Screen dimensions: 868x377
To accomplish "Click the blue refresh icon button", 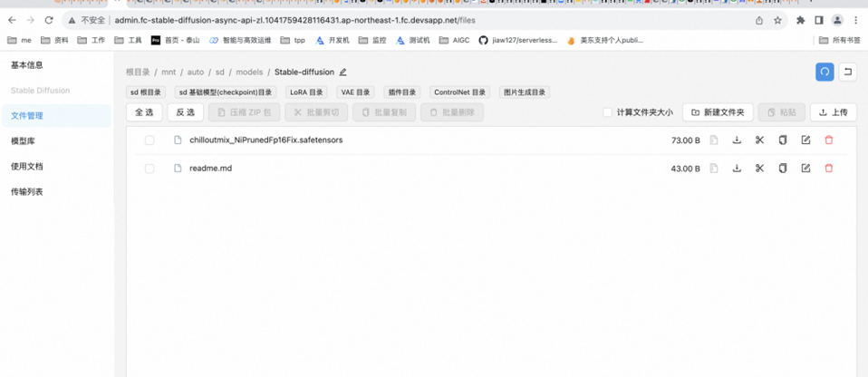I will click(x=825, y=72).
